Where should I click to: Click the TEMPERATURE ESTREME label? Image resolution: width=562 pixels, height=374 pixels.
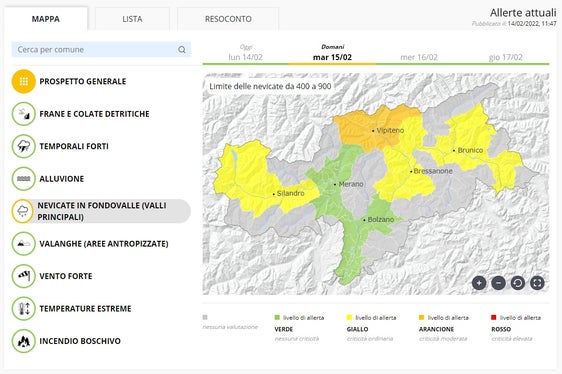(85, 309)
